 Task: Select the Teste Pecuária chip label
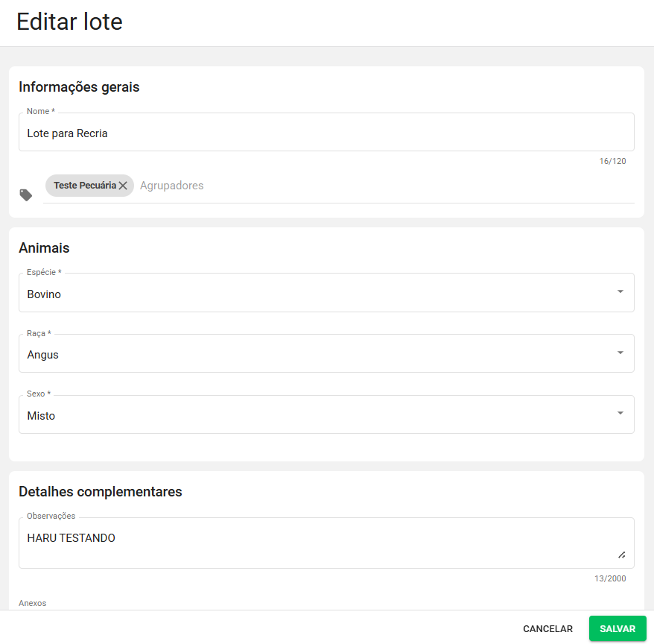coord(84,186)
